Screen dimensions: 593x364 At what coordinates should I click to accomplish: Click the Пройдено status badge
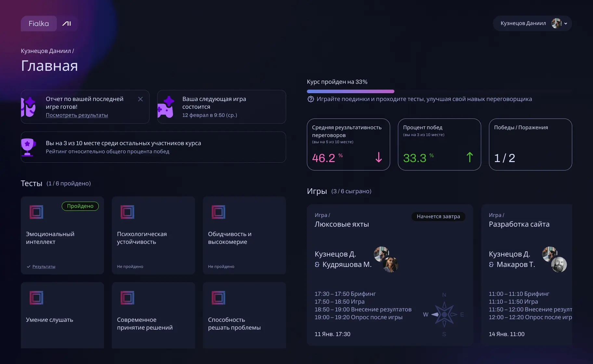point(80,206)
